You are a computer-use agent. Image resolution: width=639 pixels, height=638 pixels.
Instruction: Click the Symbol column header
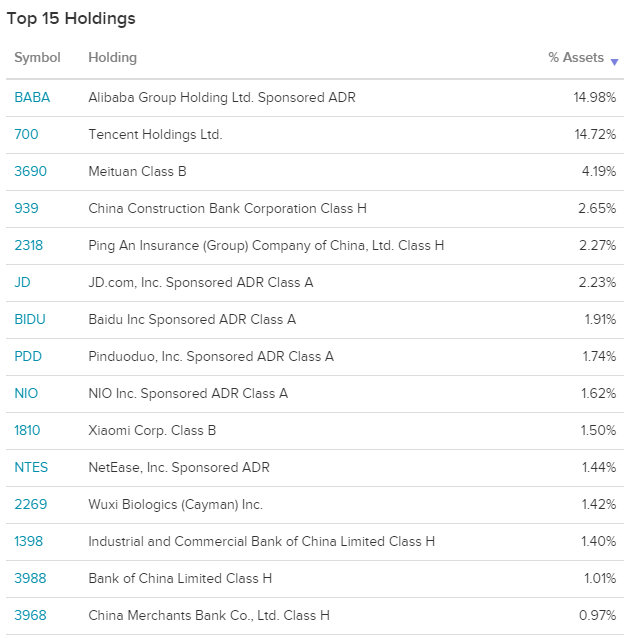click(37, 57)
